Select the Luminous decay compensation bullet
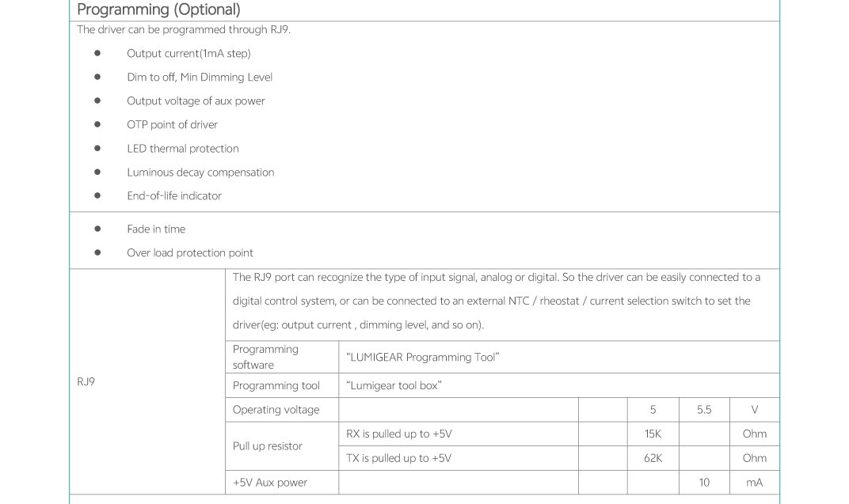This screenshot has height=504, width=849. pos(200,172)
